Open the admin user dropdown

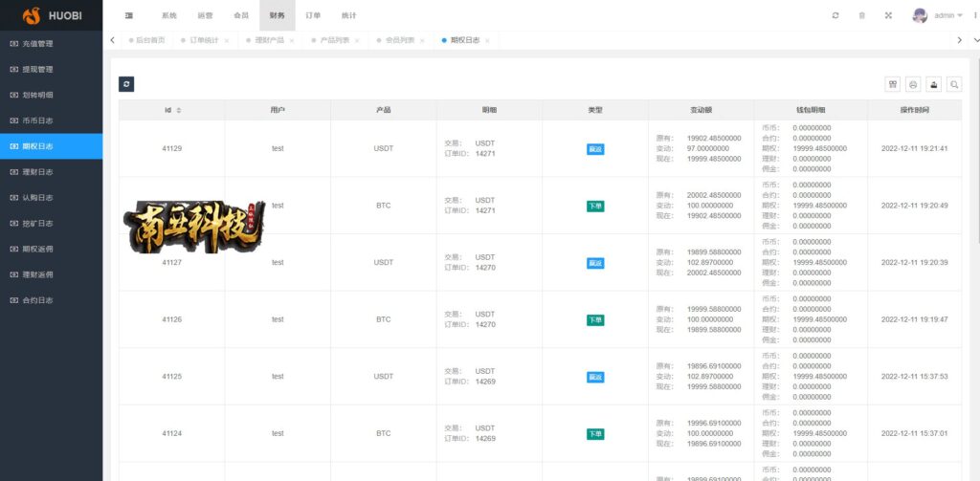(x=948, y=15)
